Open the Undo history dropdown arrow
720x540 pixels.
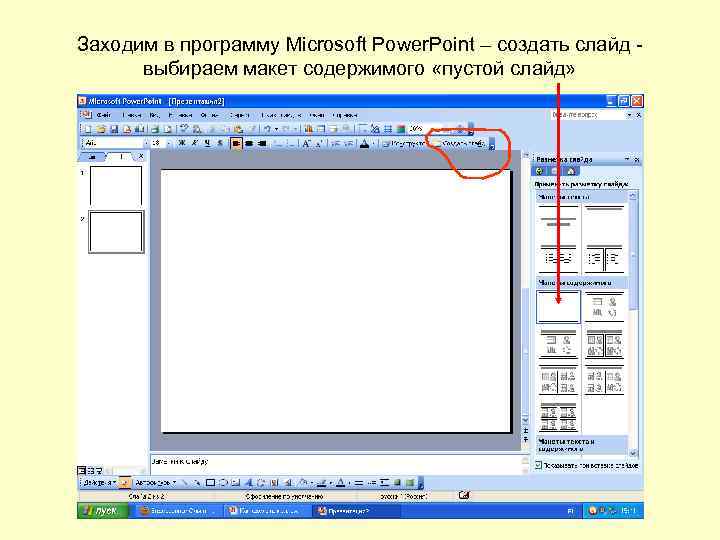pos(276,129)
